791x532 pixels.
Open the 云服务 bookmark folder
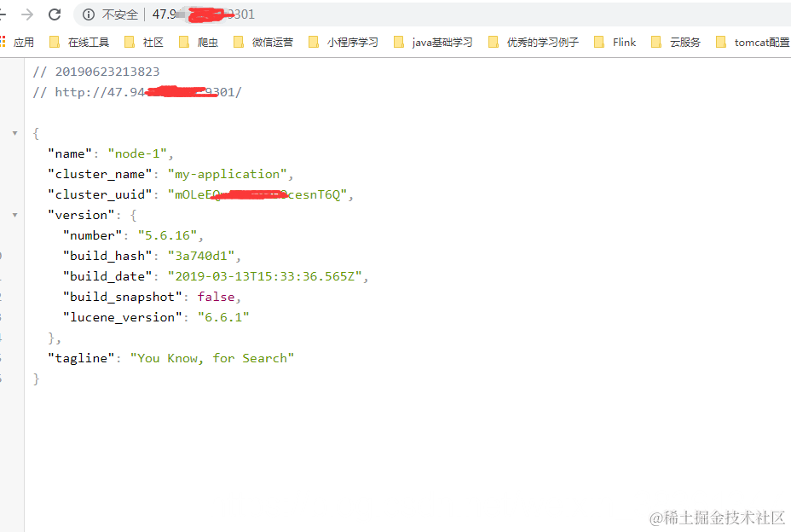pyautogui.click(x=676, y=43)
